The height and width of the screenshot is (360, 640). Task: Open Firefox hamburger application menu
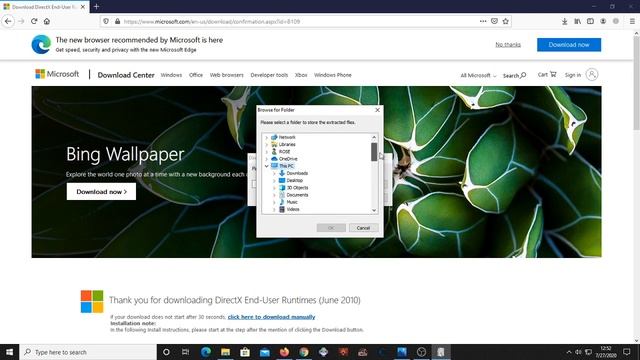pos(632,21)
